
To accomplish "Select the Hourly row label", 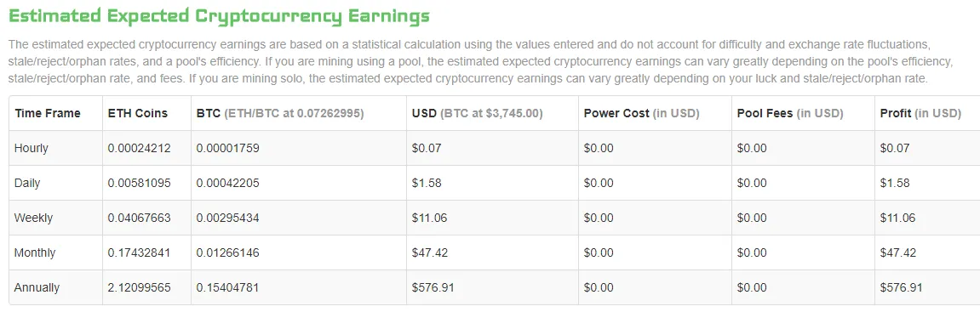I will click(x=32, y=149).
